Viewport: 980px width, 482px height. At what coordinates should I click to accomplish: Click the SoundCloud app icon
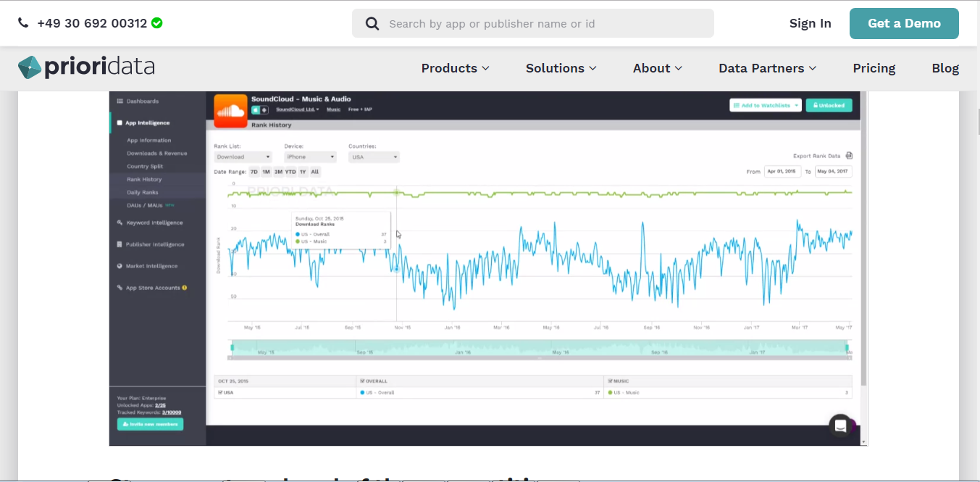[x=230, y=112]
